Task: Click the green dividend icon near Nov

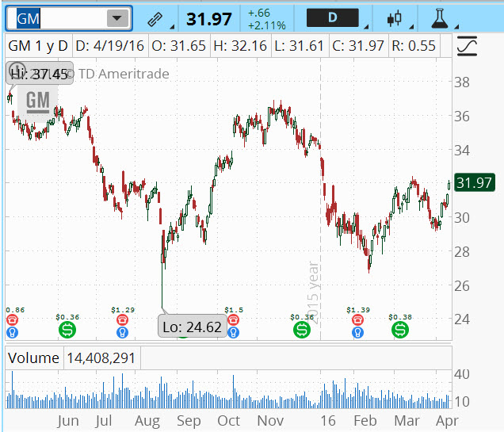Action: [302, 330]
